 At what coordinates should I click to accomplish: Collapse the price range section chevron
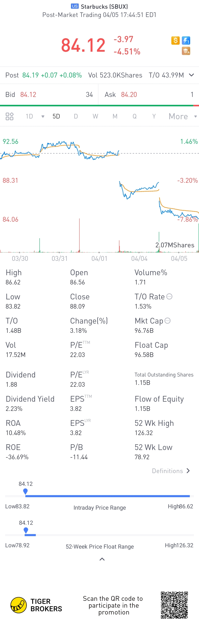click(102, 559)
